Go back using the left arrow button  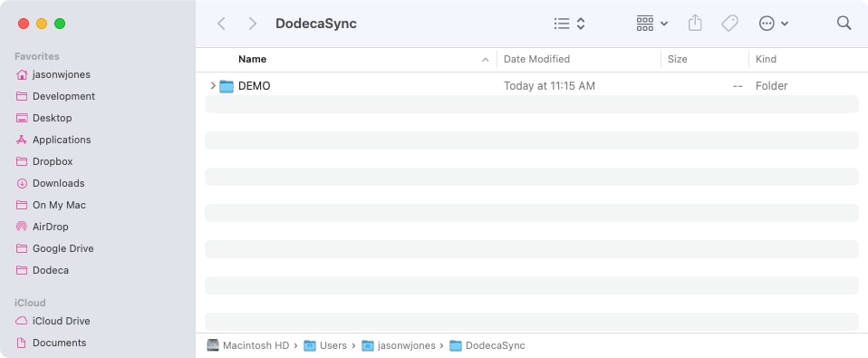click(221, 24)
